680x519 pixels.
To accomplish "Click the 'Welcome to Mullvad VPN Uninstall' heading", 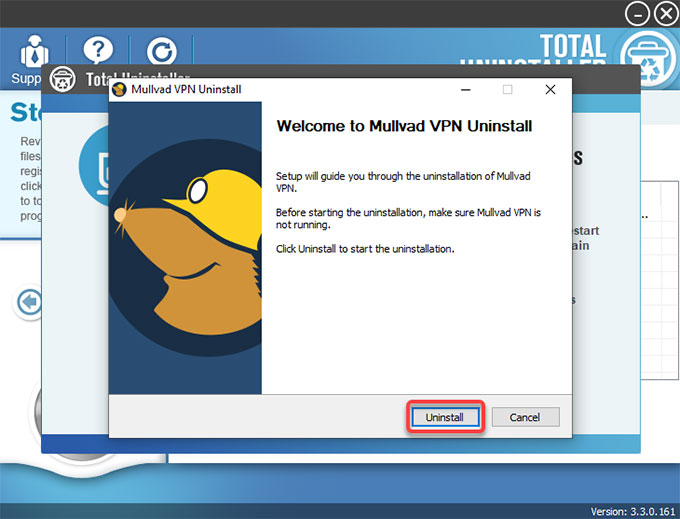I will point(404,126).
